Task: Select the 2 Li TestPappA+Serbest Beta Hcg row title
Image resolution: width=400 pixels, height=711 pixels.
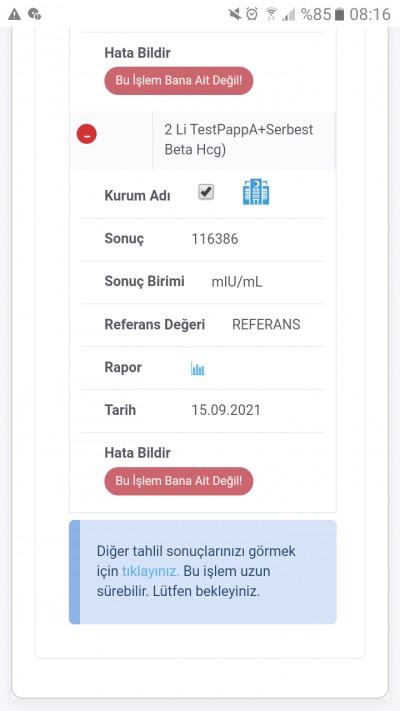Action: click(239, 140)
